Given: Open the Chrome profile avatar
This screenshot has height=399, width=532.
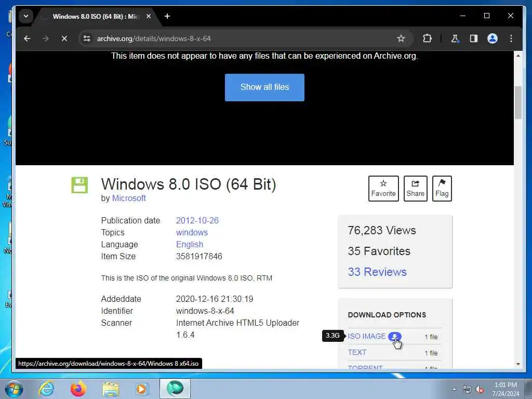Looking at the screenshot, I should pyautogui.click(x=493, y=38).
